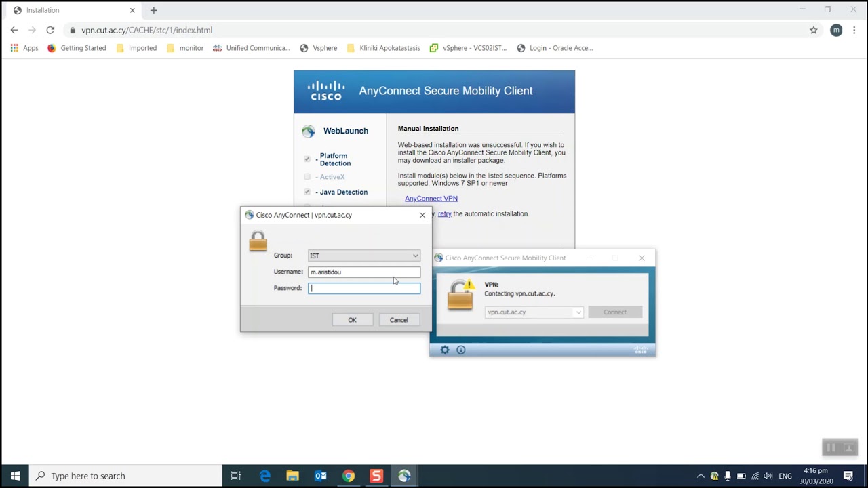This screenshot has height=488, width=868.
Task: Bookmark this page with the star icon
Action: pos(814,30)
